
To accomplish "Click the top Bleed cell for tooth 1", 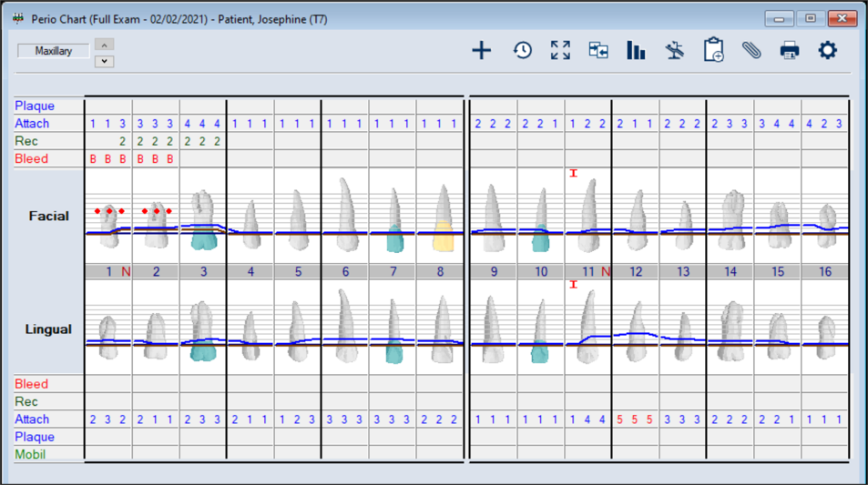I will coord(107,158).
